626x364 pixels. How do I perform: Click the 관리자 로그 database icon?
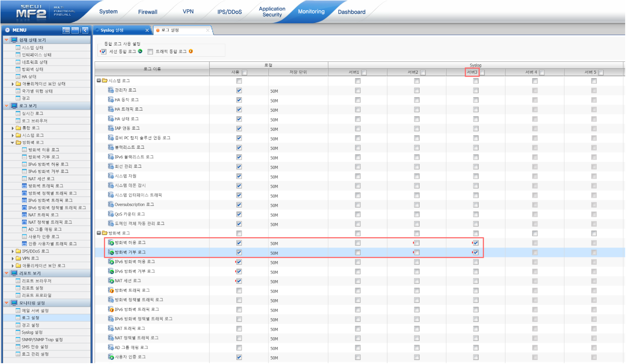[111, 90]
